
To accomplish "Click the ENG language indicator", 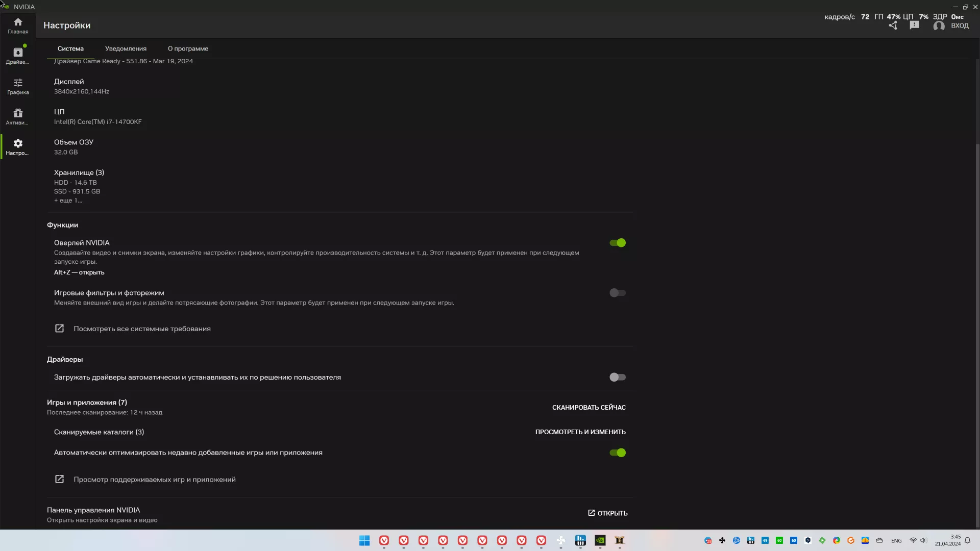I will [896, 541].
